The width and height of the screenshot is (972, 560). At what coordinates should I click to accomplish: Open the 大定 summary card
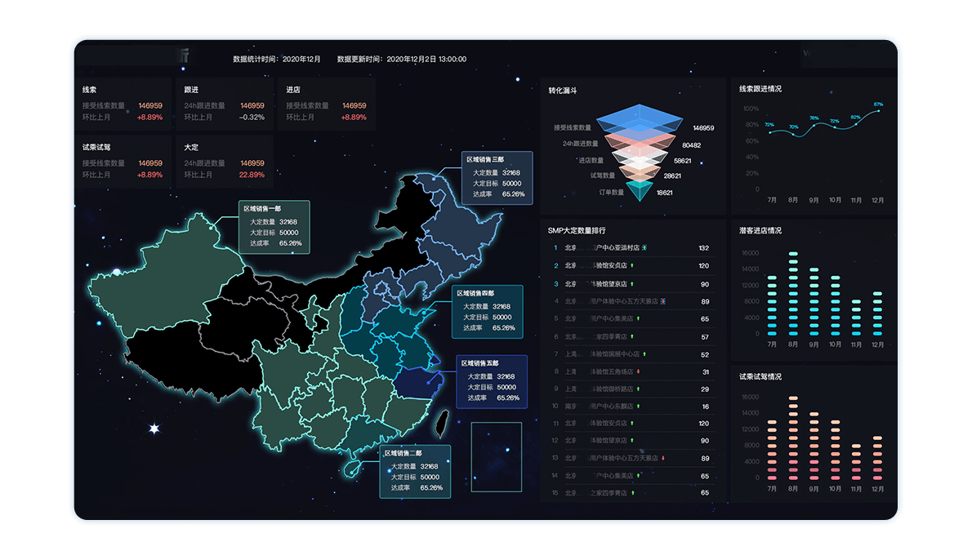[x=224, y=162]
